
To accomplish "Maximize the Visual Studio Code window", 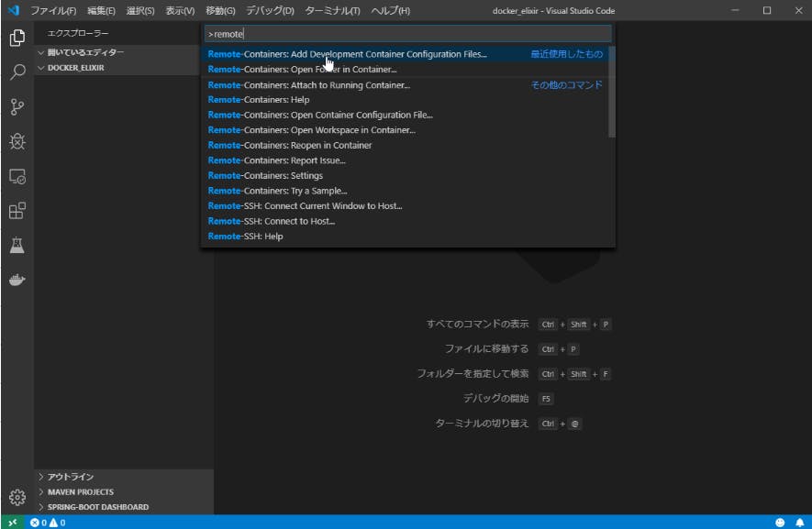I will (x=767, y=10).
